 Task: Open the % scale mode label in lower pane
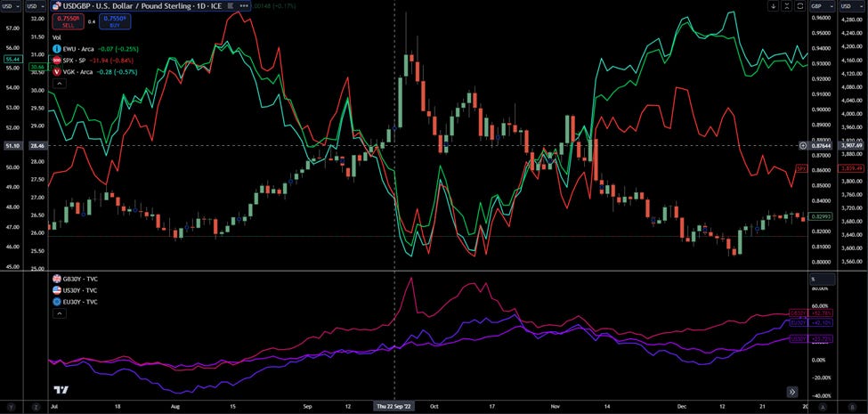pyautogui.click(x=822, y=280)
